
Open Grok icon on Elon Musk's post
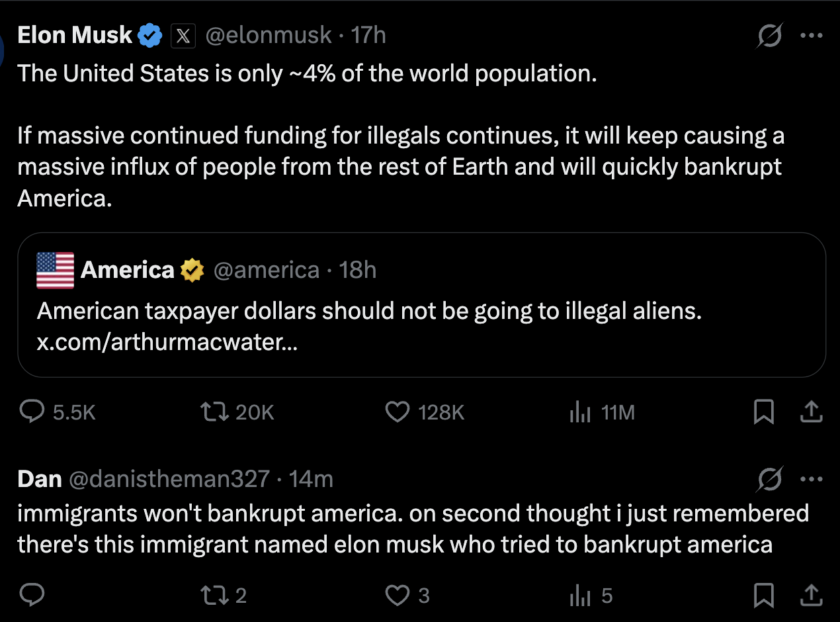[x=770, y=36]
